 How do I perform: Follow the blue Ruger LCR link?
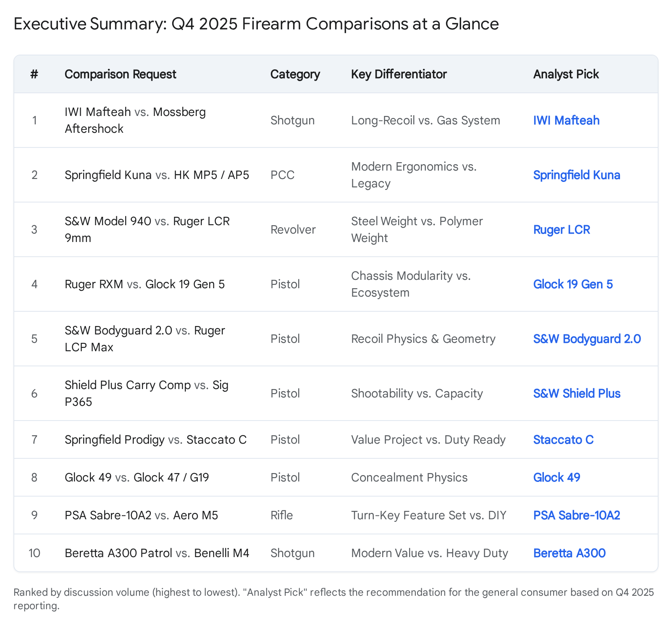(x=562, y=230)
